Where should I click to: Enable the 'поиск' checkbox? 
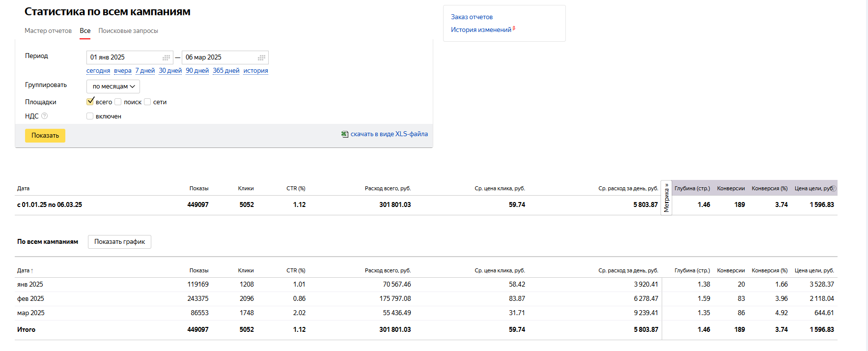(118, 102)
